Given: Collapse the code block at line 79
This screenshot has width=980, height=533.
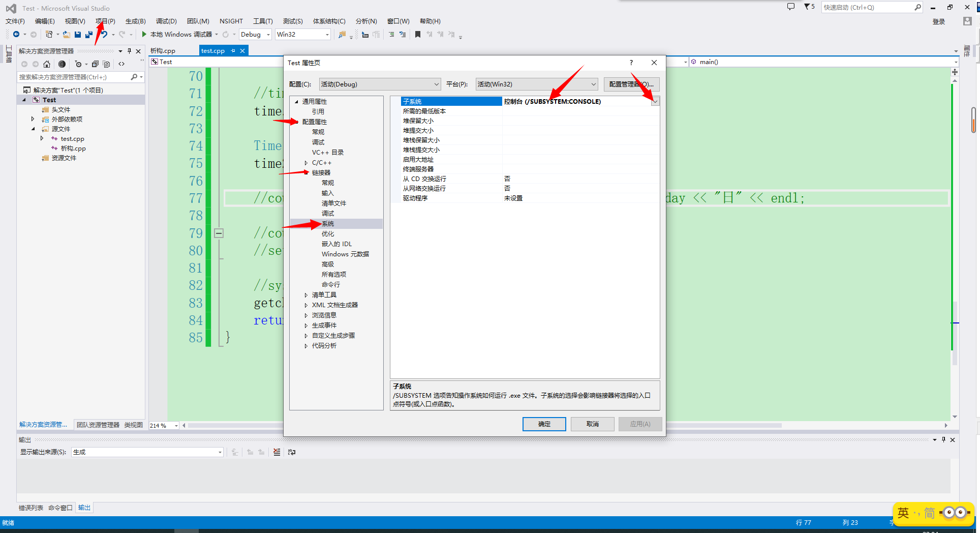Looking at the screenshot, I should tap(219, 233).
